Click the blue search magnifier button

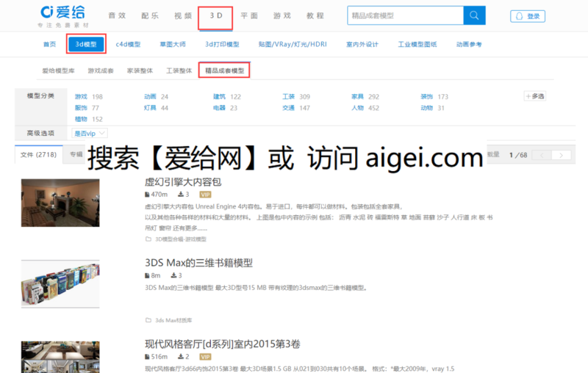pos(474,15)
